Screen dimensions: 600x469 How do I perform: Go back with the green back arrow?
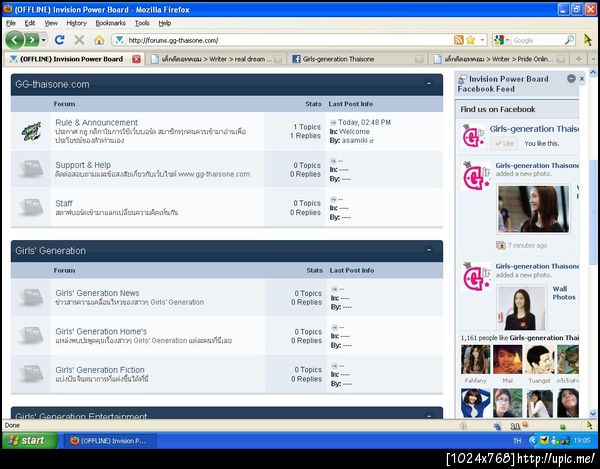tap(15, 40)
